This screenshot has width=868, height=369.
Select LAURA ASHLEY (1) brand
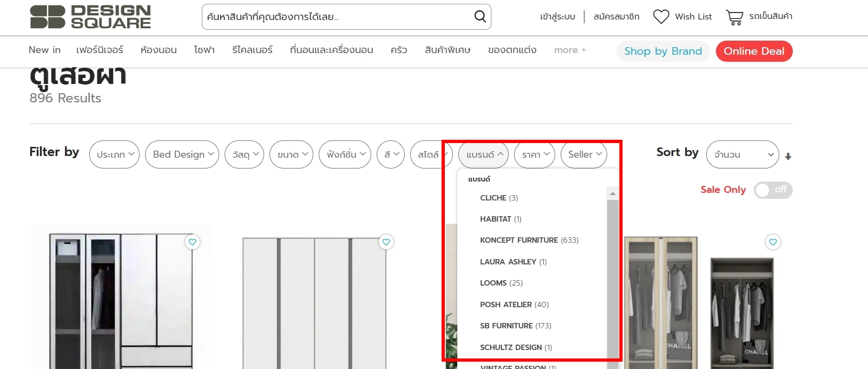(x=513, y=262)
